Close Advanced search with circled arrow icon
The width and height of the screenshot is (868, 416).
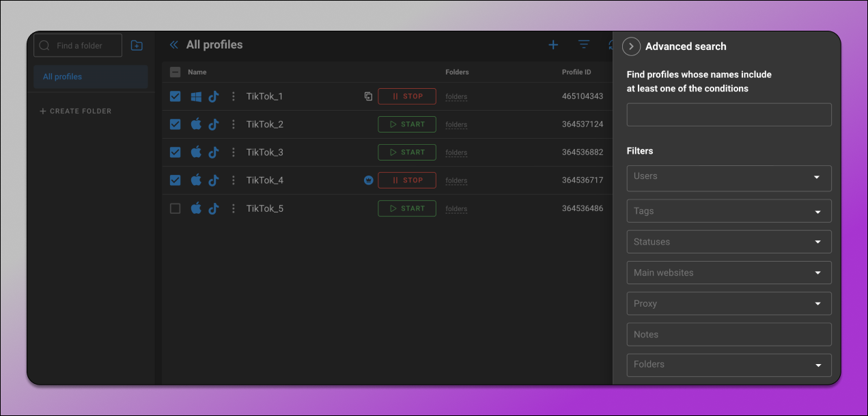(x=631, y=46)
